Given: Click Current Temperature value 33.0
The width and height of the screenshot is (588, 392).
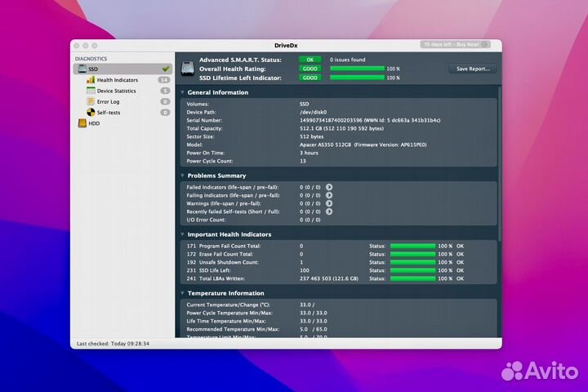Looking at the screenshot, I should click(307, 305).
